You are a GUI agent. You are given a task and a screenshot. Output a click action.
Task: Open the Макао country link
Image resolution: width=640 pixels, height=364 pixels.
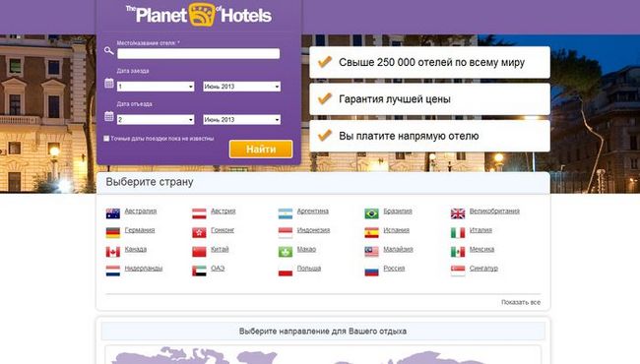[306, 250]
